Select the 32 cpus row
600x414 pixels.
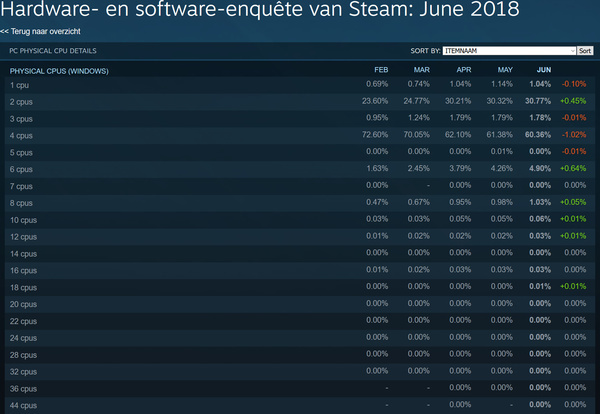click(300, 372)
